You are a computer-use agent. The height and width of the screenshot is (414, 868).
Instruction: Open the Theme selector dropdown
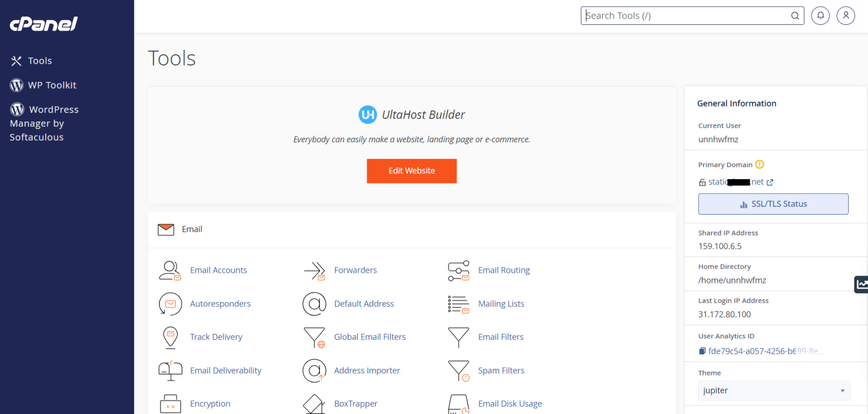coord(774,390)
